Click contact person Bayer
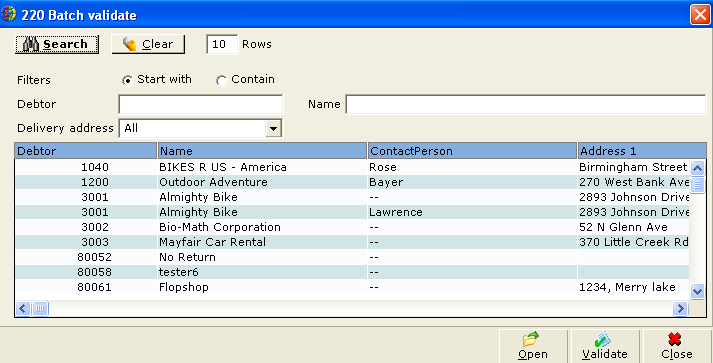The image size is (713, 363). [x=386, y=182]
